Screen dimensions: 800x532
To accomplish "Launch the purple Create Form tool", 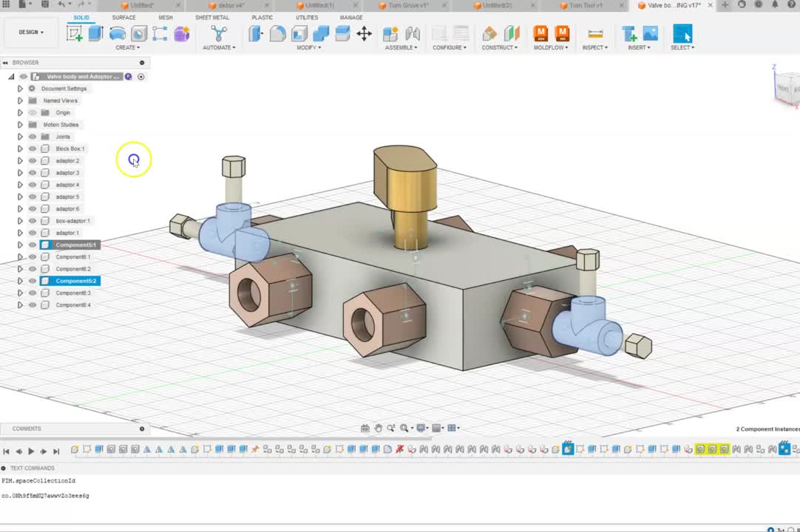I will pyautogui.click(x=182, y=34).
